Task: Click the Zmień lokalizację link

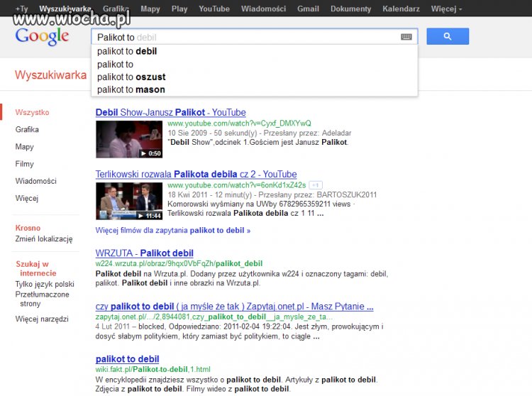Action: (44, 239)
